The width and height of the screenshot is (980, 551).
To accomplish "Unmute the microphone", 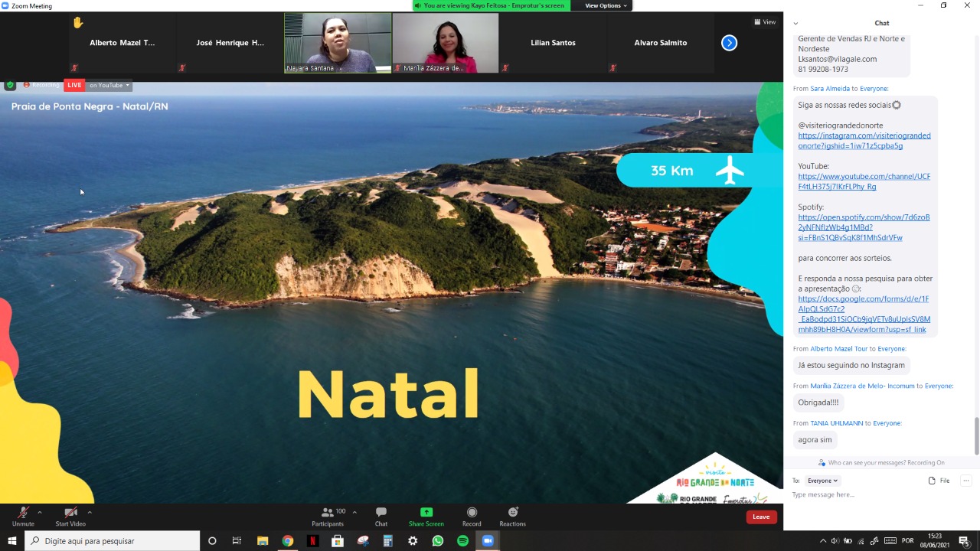I will [x=23, y=513].
